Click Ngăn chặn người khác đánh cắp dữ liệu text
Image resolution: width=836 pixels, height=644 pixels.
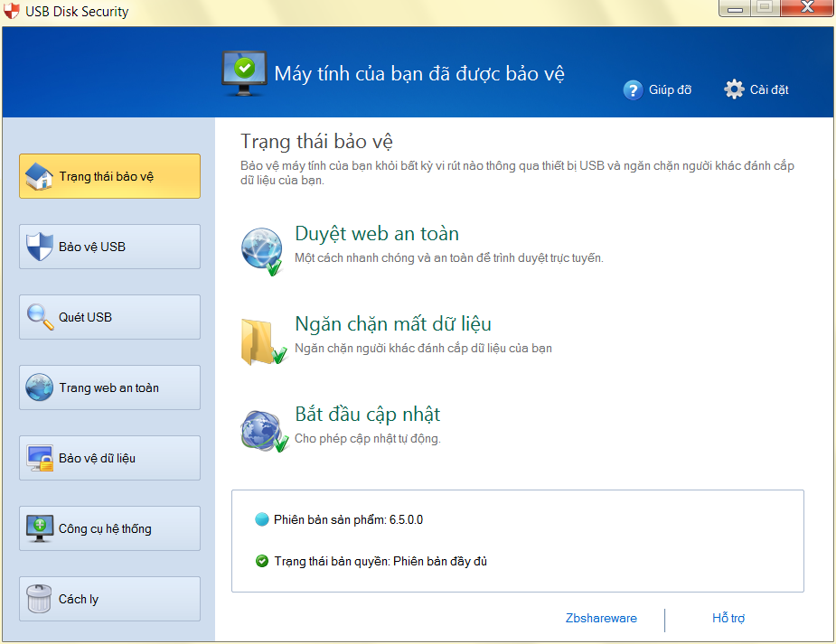pos(423,349)
